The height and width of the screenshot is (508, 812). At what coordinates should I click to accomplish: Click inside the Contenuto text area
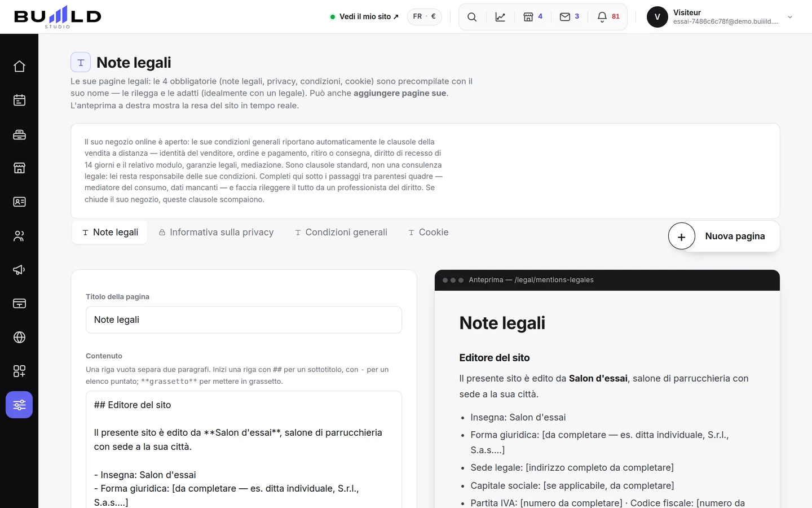(244, 450)
